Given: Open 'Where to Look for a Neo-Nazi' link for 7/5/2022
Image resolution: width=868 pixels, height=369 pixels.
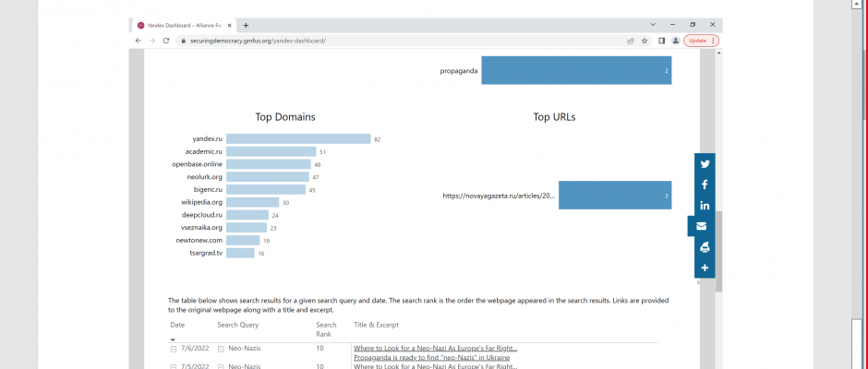Looking at the screenshot, I should (436, 366).
